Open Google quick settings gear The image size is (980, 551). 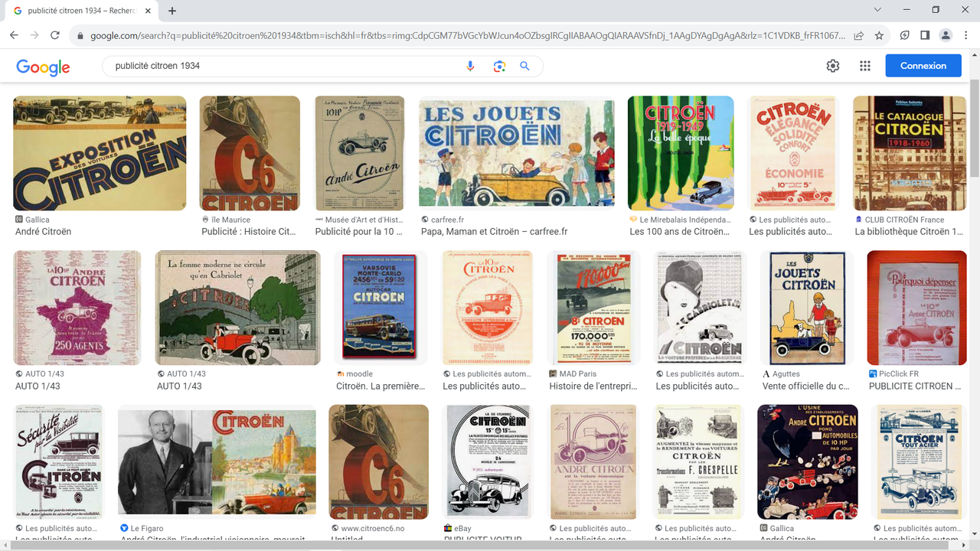(833, 66)
